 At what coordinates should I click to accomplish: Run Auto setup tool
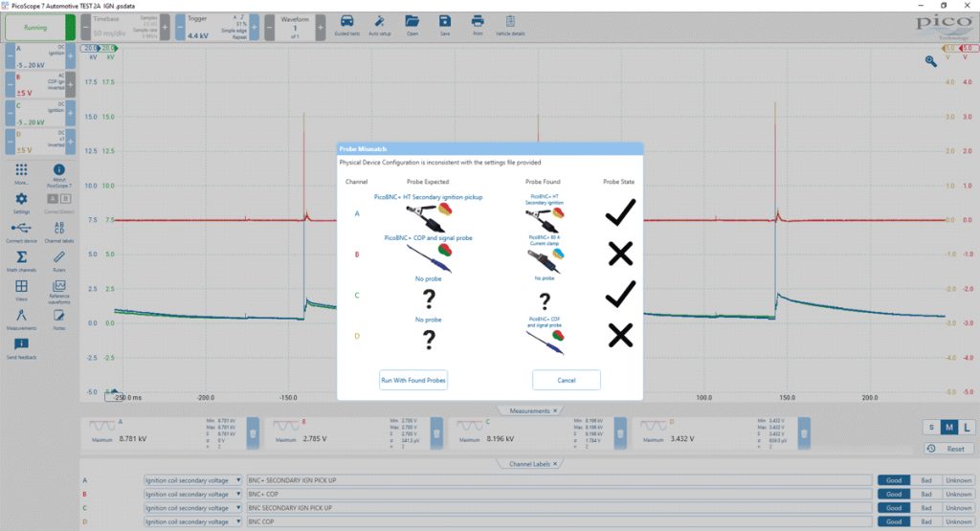pos(379,25)
